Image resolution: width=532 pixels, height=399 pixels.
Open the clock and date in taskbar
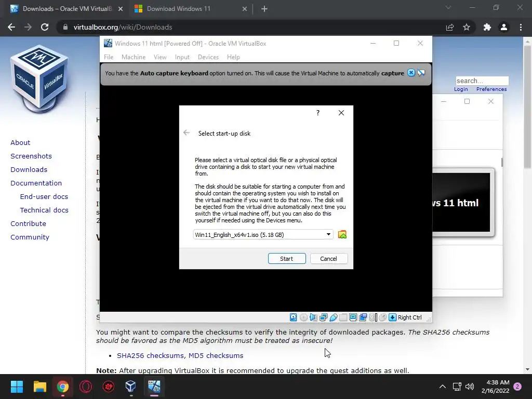[495, 387]
